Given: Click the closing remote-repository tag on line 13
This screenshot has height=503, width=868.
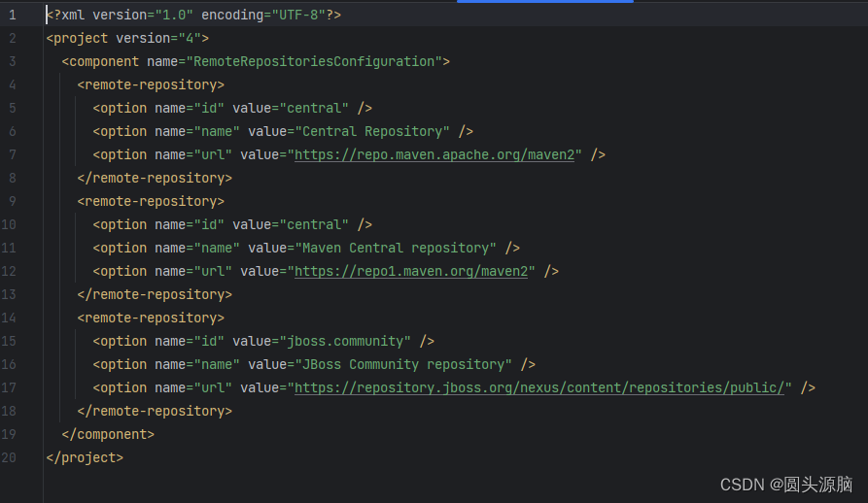Looking at the screenshot, I should pyautogui.click(x=155, y=294).
